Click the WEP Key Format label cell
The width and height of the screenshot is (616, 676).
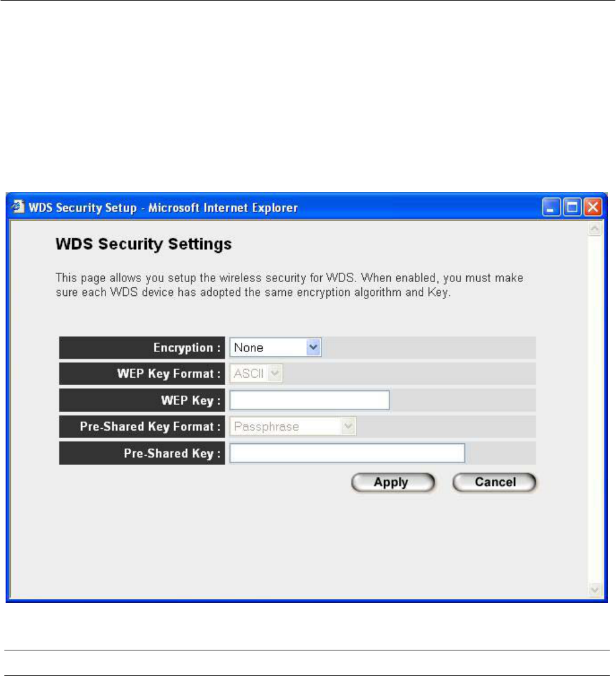[x=142, y=373]
